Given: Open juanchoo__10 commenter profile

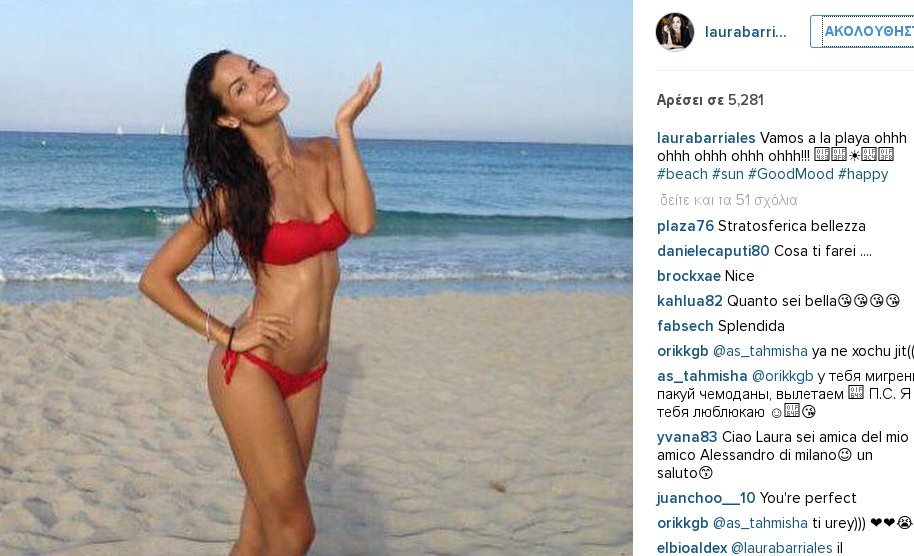Looking at the screenshot, I should click(706, 498).
